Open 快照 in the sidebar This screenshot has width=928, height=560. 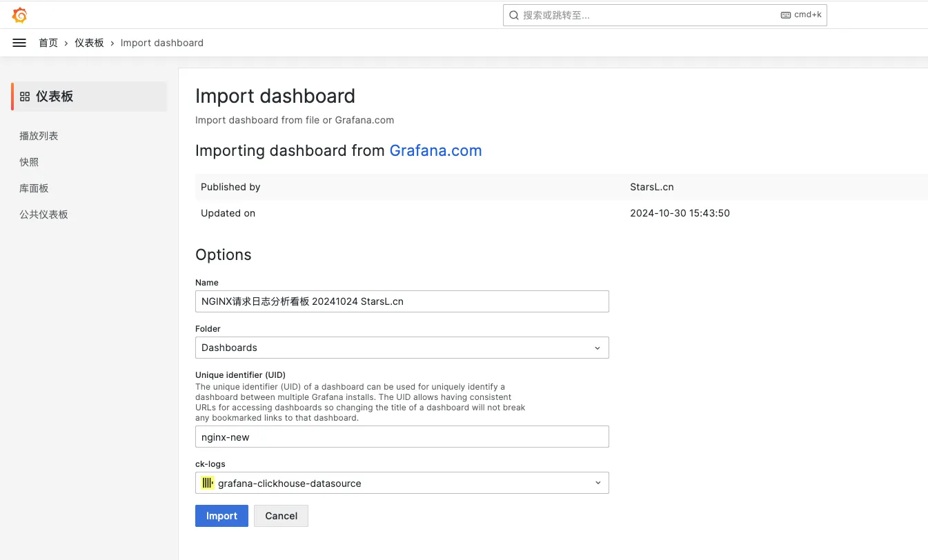click(29, 162)
